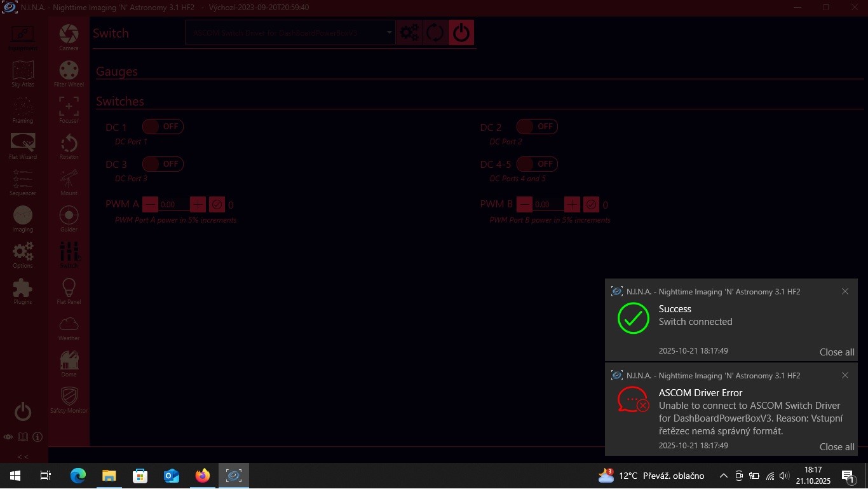Image resolution: width=868 pixels, height=489 pixels.
Task: Switch to the Sky Atlas tab
Action: [23, 72]
